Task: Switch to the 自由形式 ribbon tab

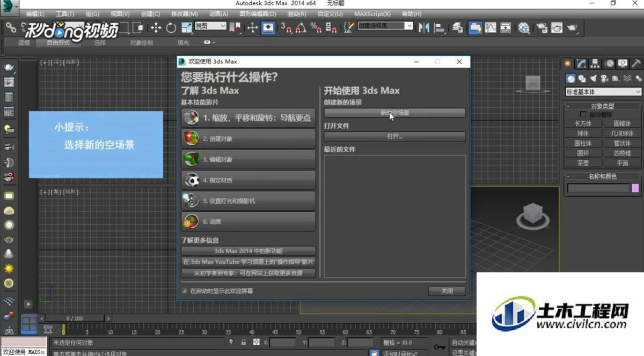Action: pyautogui.click(x=58, y=43)
